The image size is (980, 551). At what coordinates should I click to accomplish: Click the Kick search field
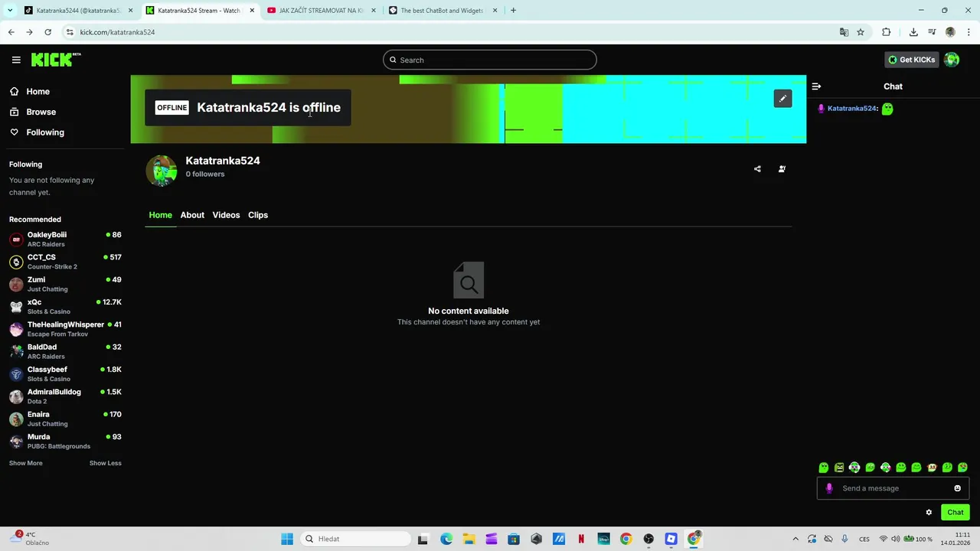coord(490,60)
